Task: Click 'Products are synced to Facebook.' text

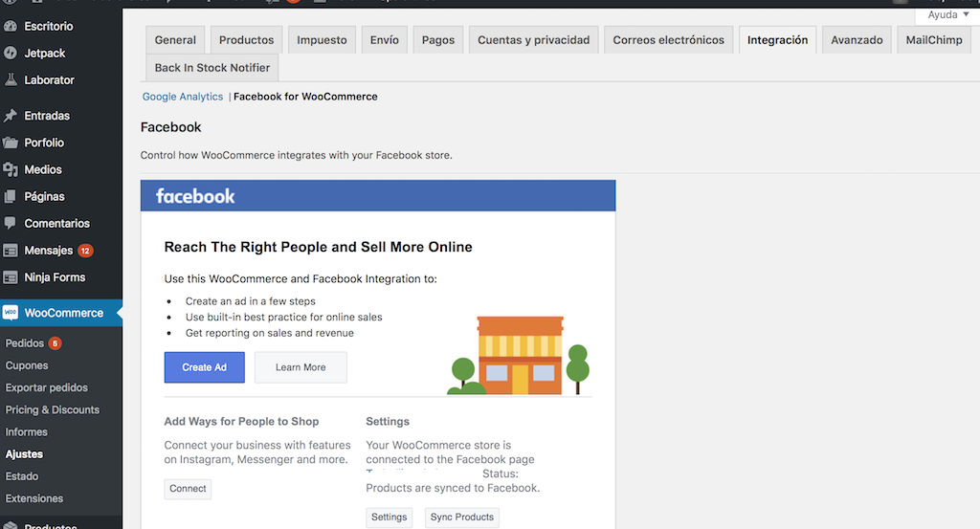Action: coord(453,489)
